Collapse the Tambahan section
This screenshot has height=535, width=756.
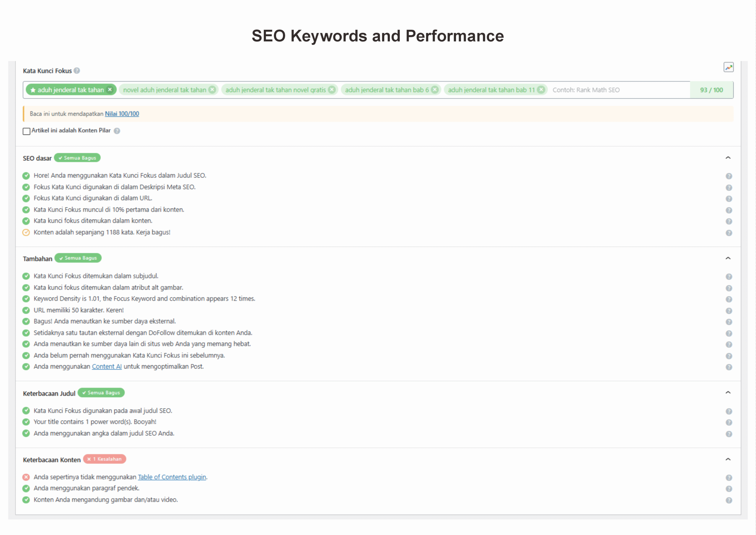click(x=728, y=258)
